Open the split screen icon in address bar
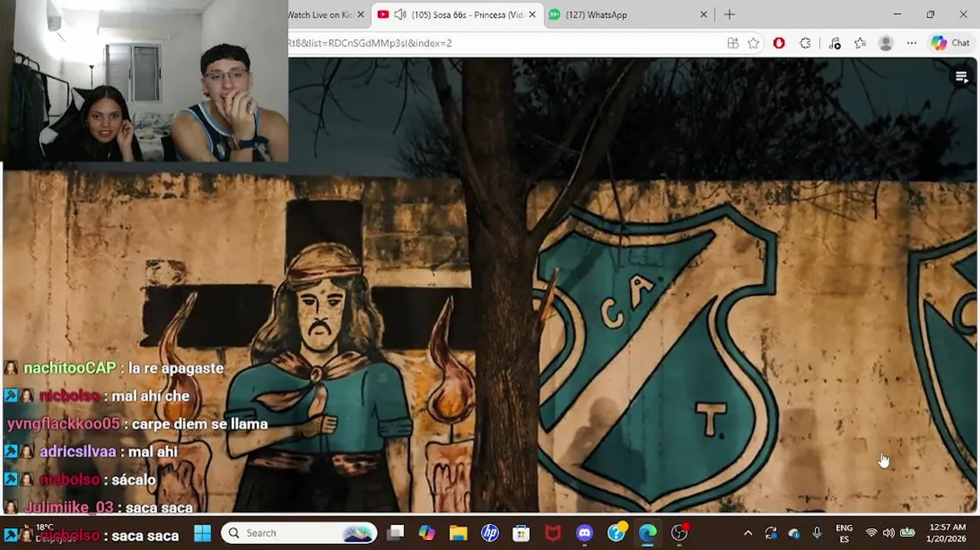980x550 pixels. (733, 44)
